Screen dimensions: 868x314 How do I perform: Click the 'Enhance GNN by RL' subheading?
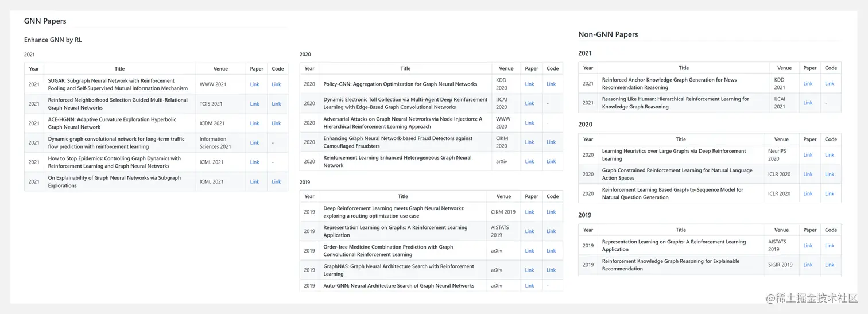click(53, 40)
